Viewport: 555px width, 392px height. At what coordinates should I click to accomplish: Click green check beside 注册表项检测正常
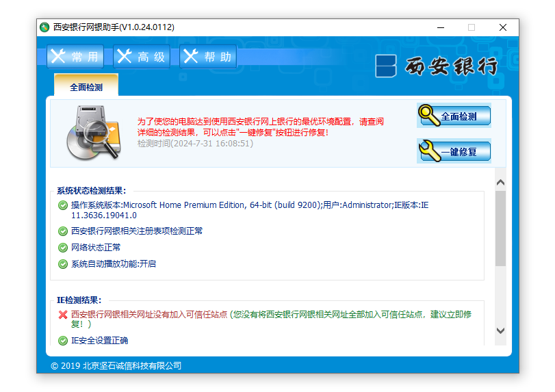click(63, 231)
